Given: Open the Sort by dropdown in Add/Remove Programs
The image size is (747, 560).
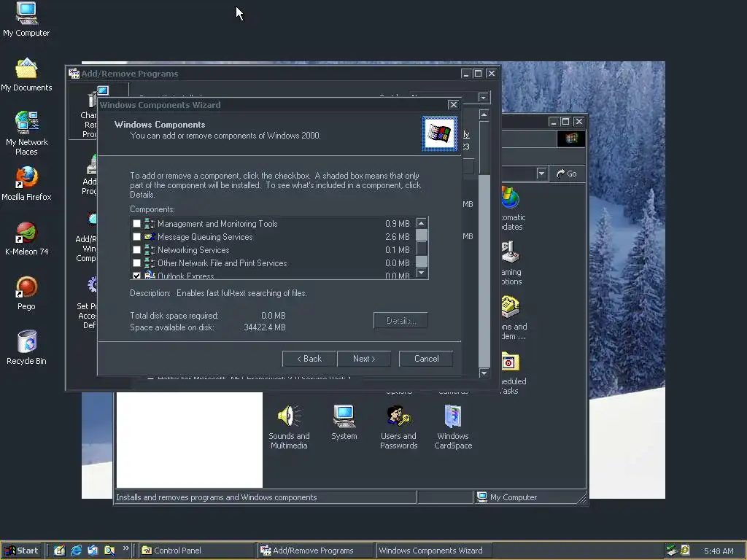Looking at the screenshot, I should 484,98.
